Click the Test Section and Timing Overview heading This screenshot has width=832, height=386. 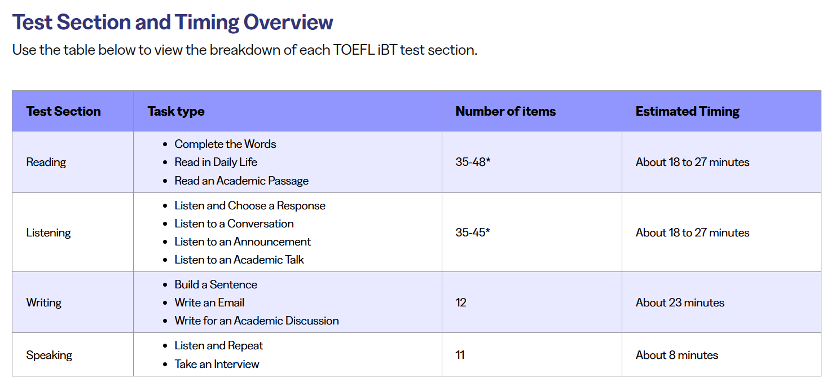172,22
